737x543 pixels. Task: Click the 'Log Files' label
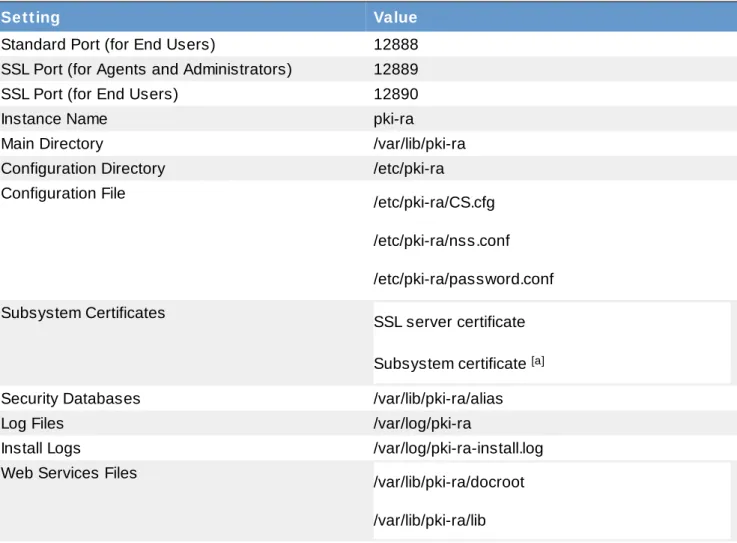pos(32,424)
